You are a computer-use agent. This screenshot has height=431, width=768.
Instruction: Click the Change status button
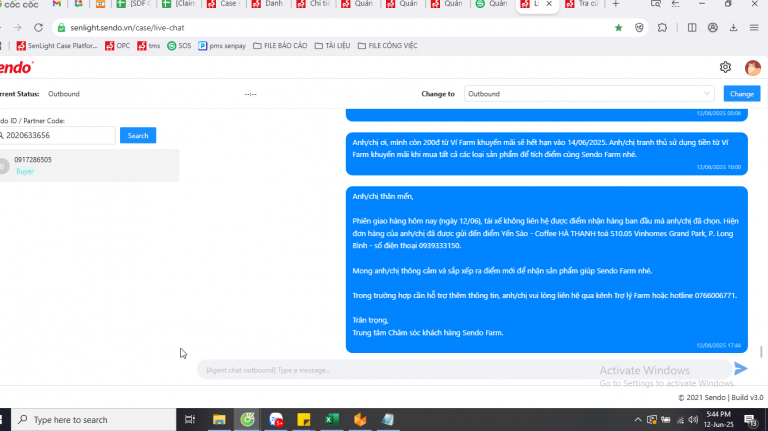[x=742, y=94]
